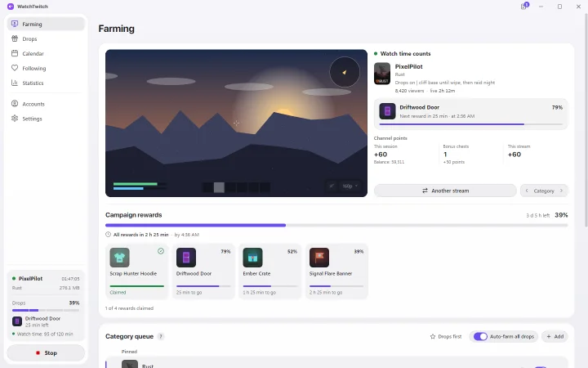The height and width of the screenshot is (368, 588).
Task: Click the Add button in Category queue
Action: [555, 336]
